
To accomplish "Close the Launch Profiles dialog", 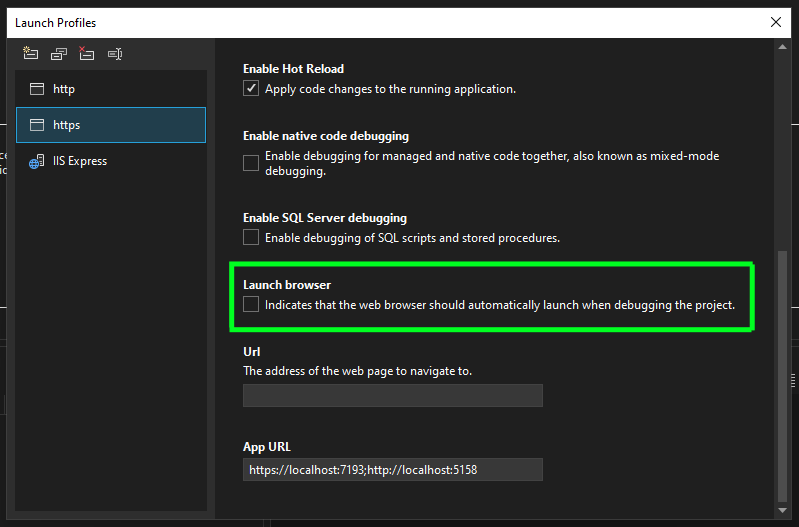I will click(776, 22).
